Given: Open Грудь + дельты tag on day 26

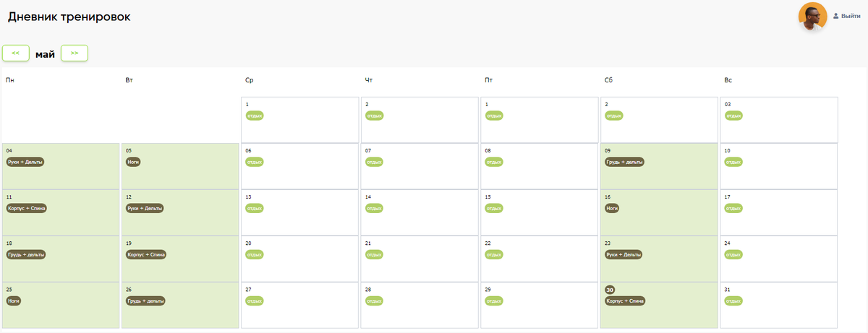Looking at the screenshot, I should tap(145, 300).
